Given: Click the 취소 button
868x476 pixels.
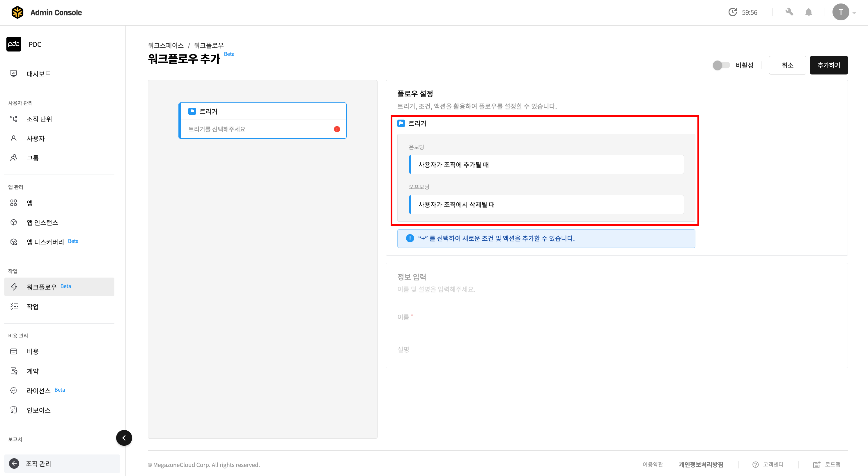Looking at the screenshot, I should coord(787,65).
